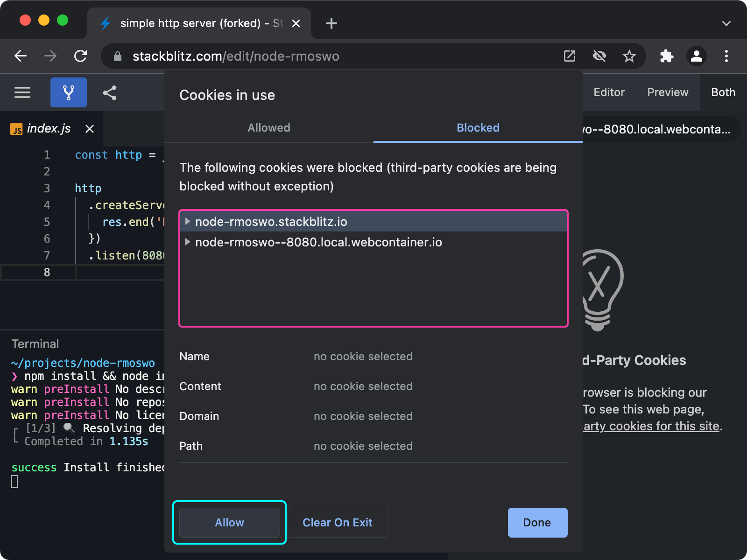
Task: Open the 'party cookies for this site' link
Action: tap(650, 426)
